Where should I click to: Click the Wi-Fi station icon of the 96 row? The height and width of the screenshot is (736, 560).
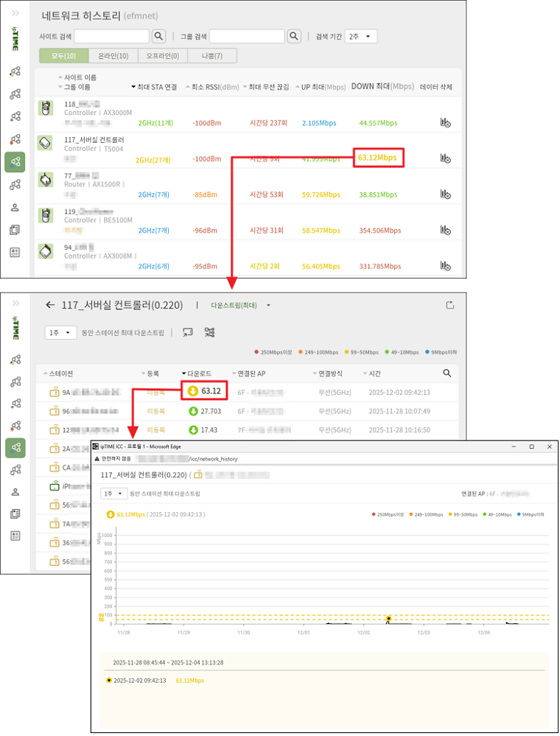[x=55, y=411]
